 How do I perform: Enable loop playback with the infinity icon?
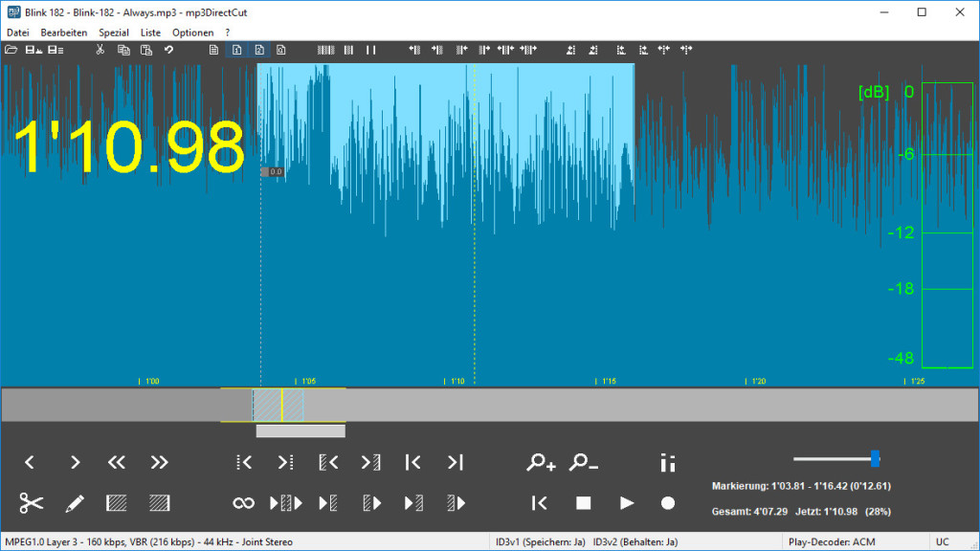[x=243, y=503]
